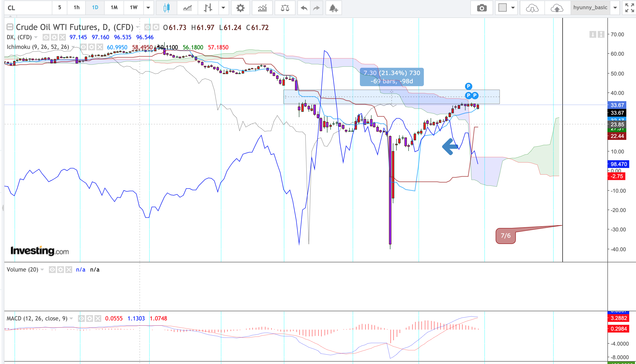Open the chart settings gear icon
Screen dimensions: 636x364
coord(240,8)
